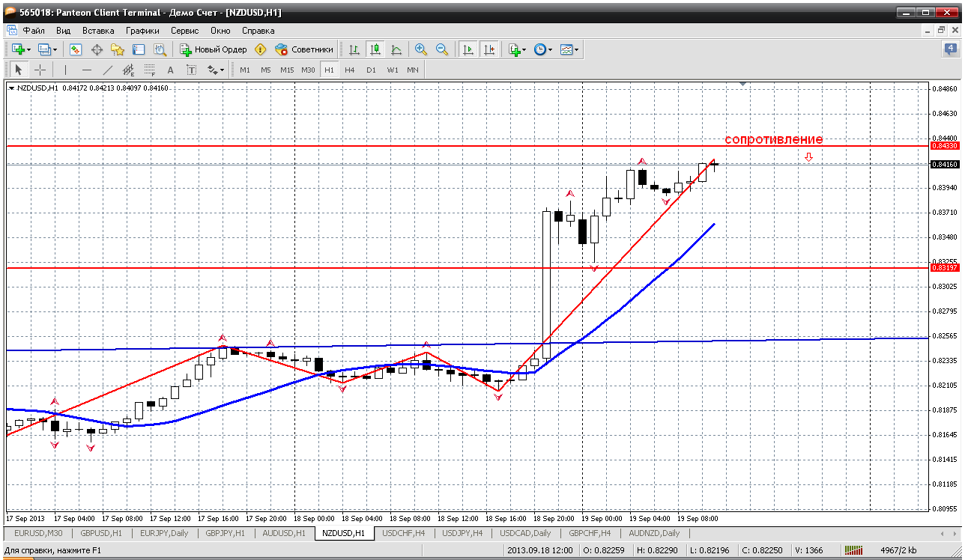Open the Data Window crosshair-circle icon

[x=97, y=49]
